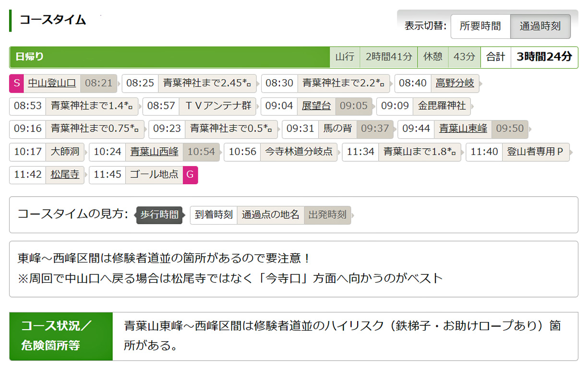
Task: Click the 歩行時間 legend badge
Action: point(159,214)
